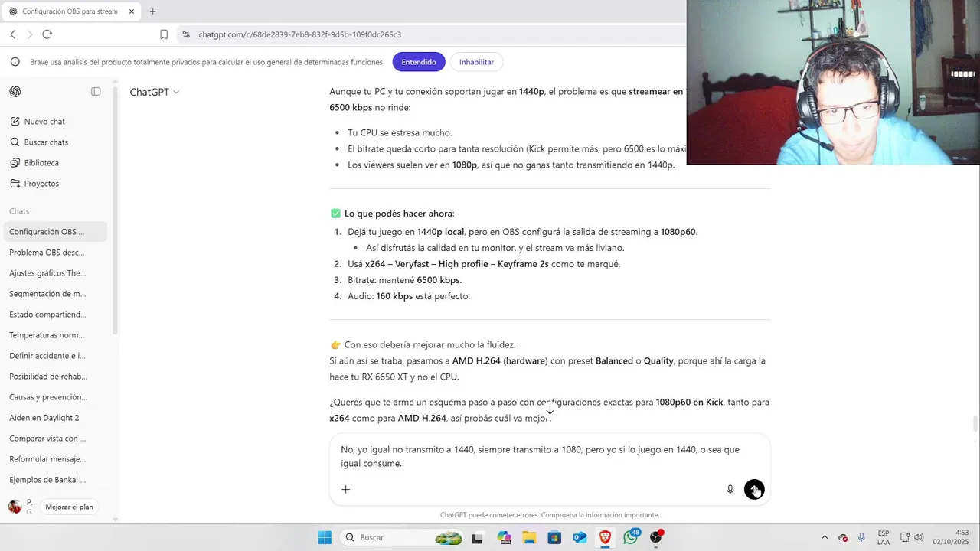Open chat 'Ejemplos de Bankai ...'
The width and height of the screenshot is (980, 551).
[x=56, y=480]
